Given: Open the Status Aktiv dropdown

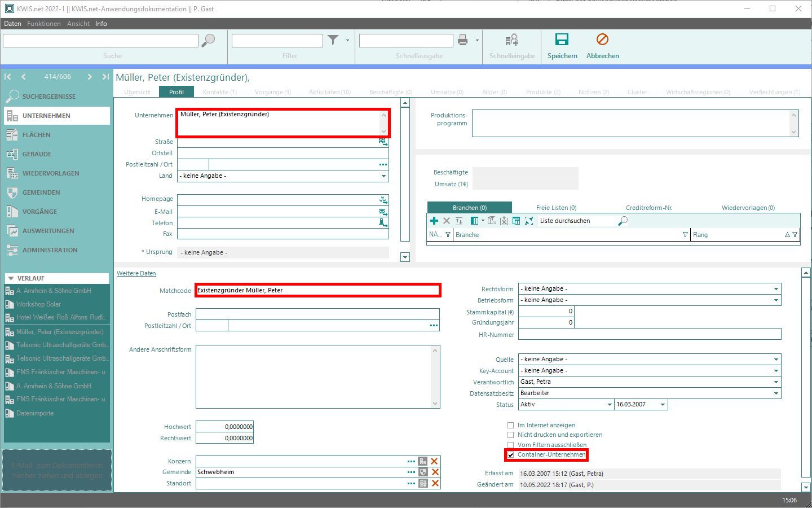Looking at the screenshot, I should tap(610, 405).
